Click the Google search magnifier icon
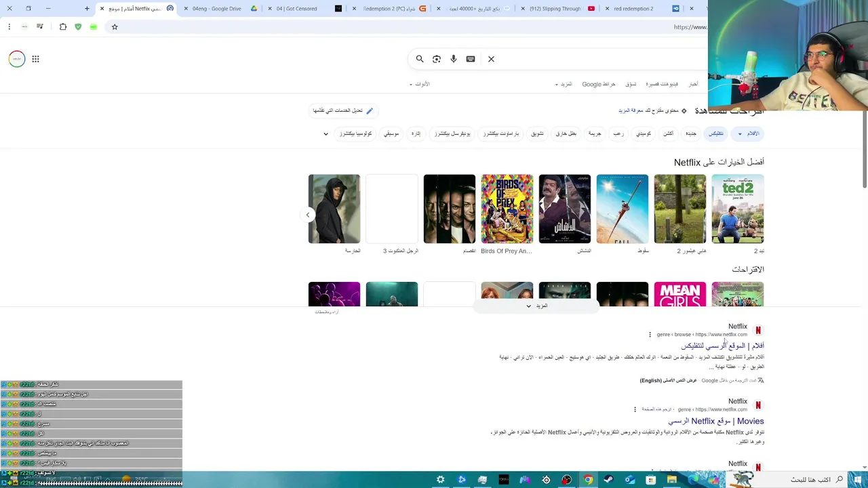This screenshot has height=488, width=868. click(x=420, y=59)
